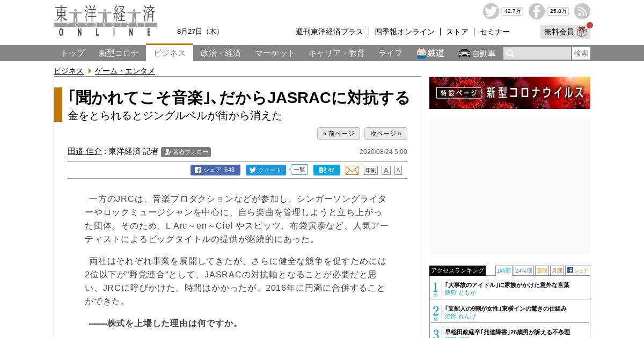The image size is (644, 338).
Task: Go to トップ nav tab
Action: (72, 53)
